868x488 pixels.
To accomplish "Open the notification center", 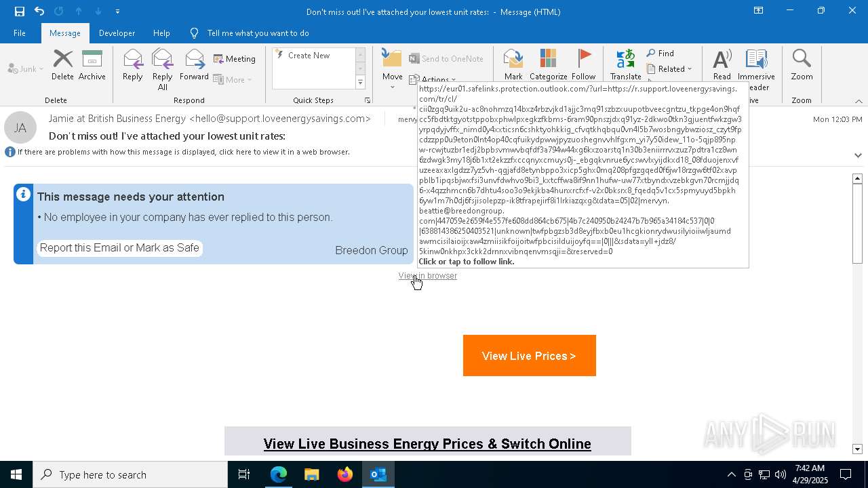I will pyautogui.click(x=846, y=474).
